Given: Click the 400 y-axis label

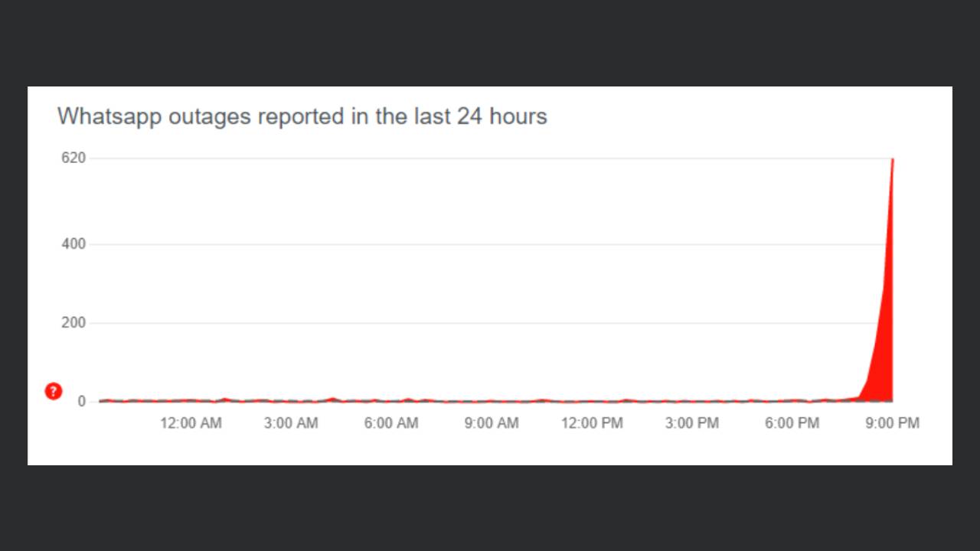Looking at the screenshot, I should (x=73, y=244).
